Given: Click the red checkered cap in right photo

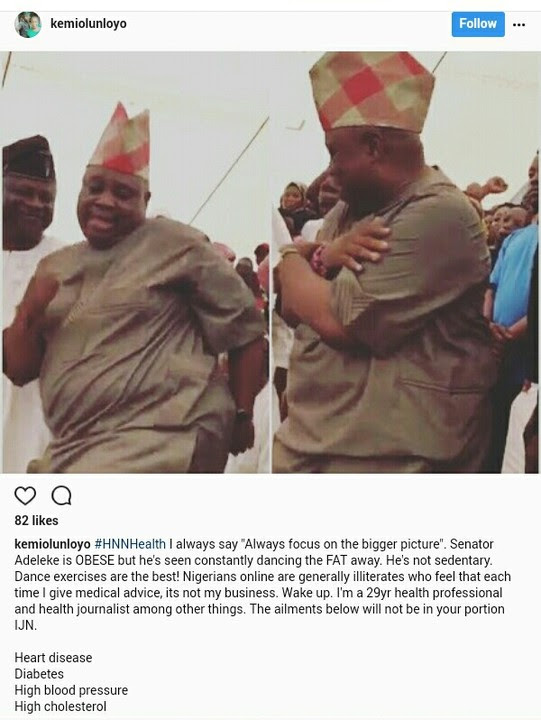Looking at the screenshot, I should [372, 91].
